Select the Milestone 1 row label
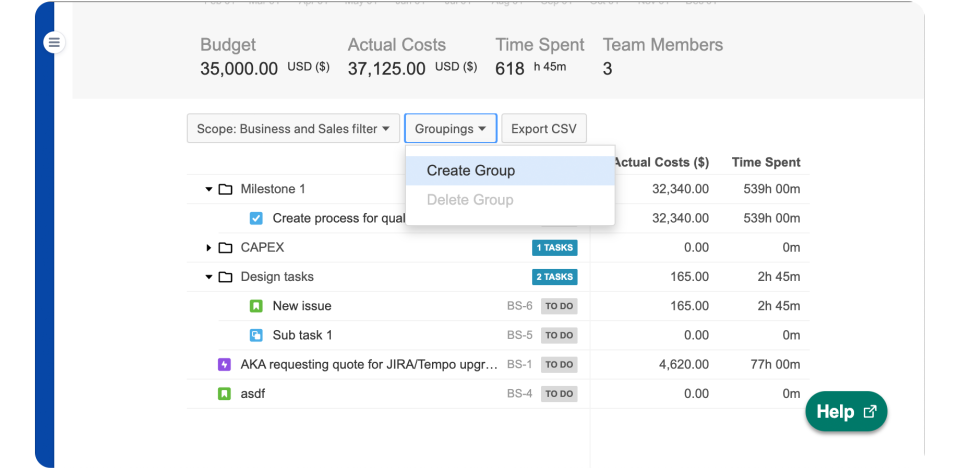 click(273, 189)
